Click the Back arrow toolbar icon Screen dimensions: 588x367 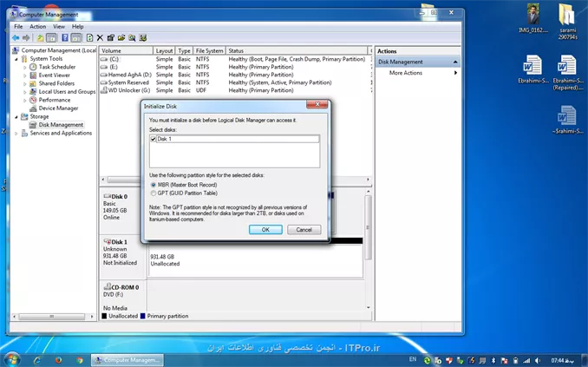pyautogui.click(x=16, y=38)
